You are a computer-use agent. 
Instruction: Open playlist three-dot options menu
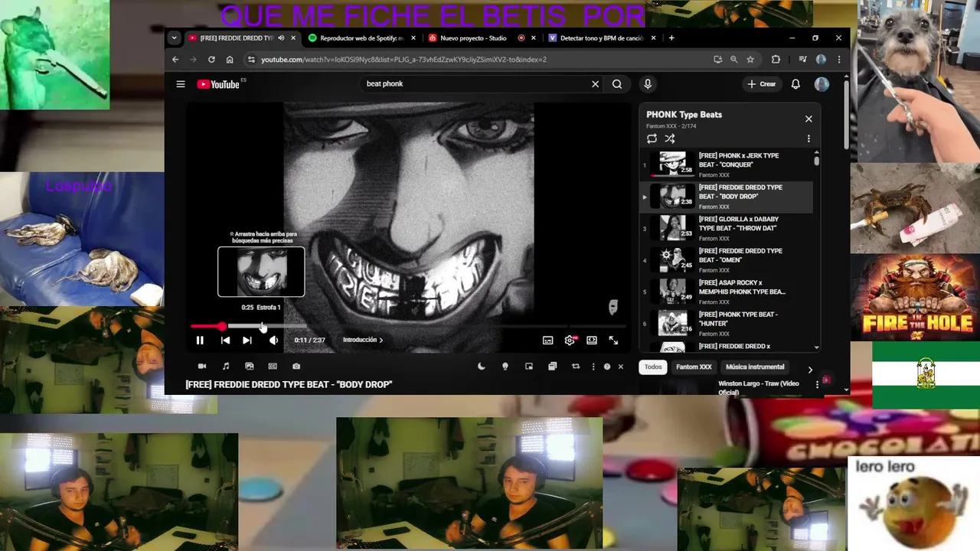[808, 139]
